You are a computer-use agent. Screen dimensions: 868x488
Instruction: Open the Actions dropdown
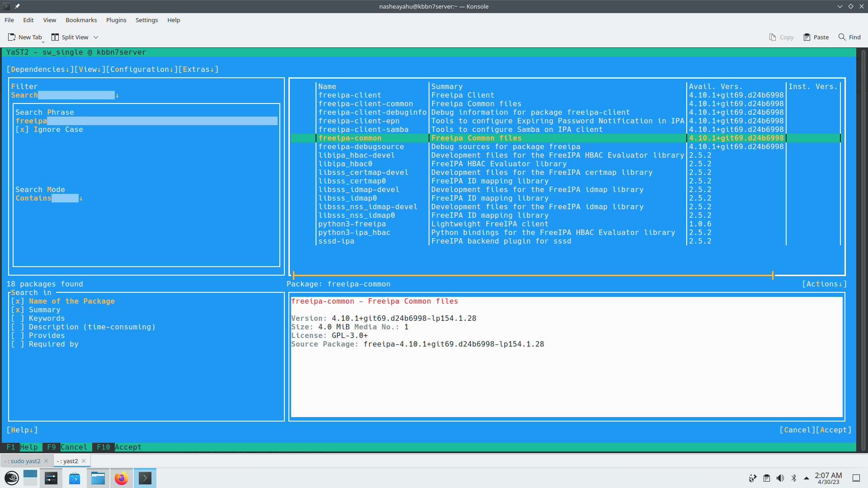pos(824,284)
